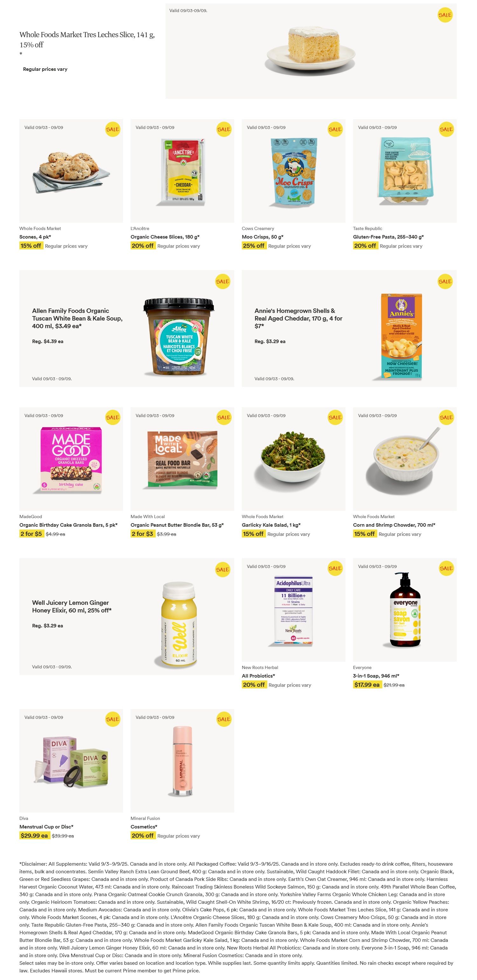The image size is (477, 980).
Task: Click SALE badge on Annie's Shells banner
Action: point(445,281)
